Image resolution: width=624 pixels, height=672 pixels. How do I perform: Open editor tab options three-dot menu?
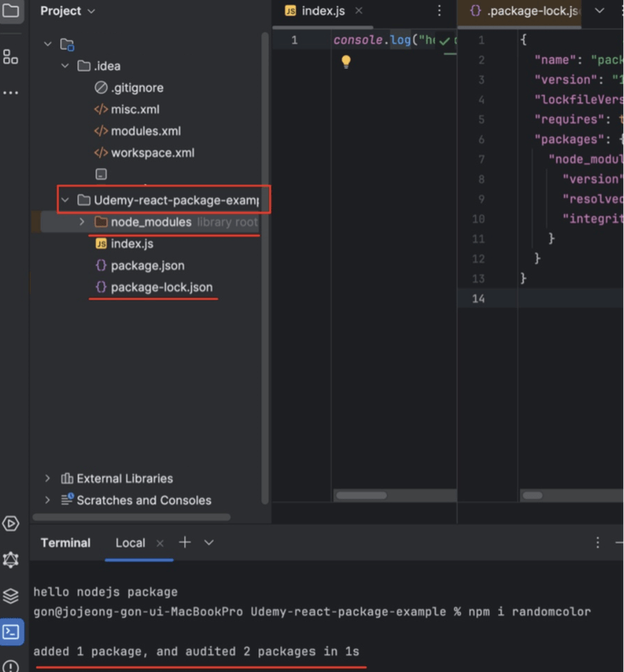tap(440, 11)
